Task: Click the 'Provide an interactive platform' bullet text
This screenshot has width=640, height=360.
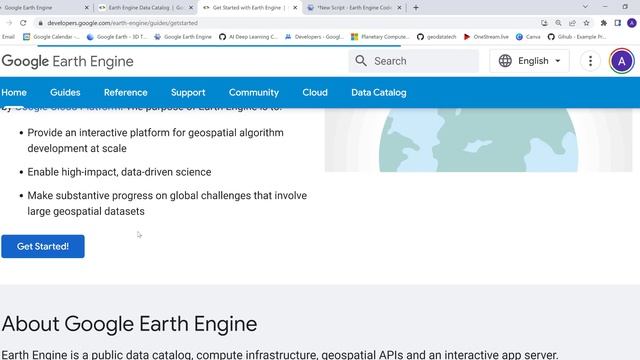Action: tap(156, 140)
